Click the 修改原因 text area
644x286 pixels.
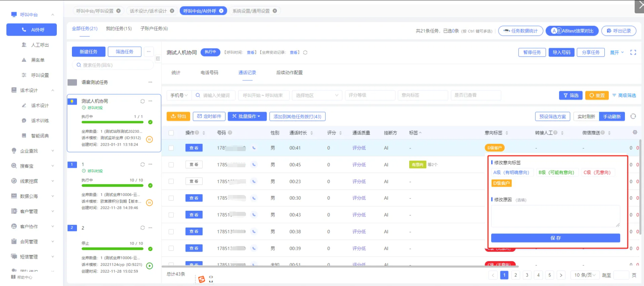(555, 216)
